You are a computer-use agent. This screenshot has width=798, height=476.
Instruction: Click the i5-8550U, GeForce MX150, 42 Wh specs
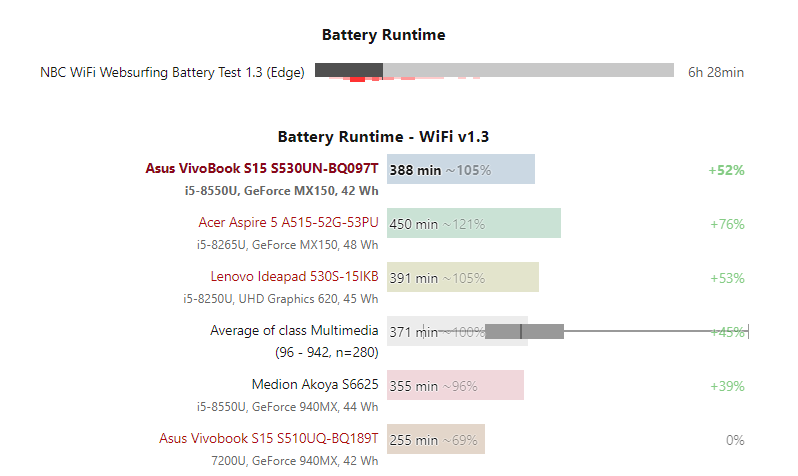(281, 191)
